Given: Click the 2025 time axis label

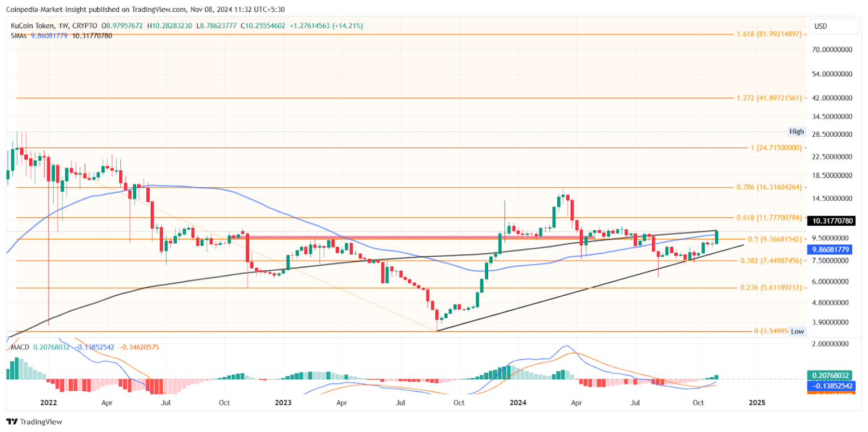Looking at the screenshot, I should point(757,403).
